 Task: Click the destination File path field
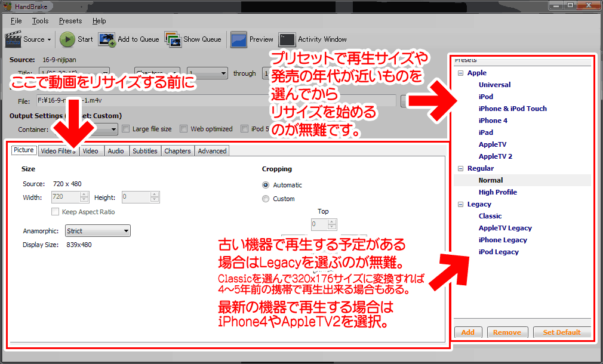click(x=216, y=101)
